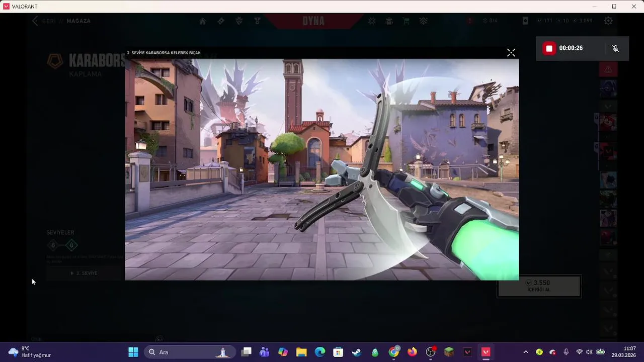The height and width of the screenshot is (362, 644).
Task: Click the butterfly knife preview video
Action: coord(322,169)
